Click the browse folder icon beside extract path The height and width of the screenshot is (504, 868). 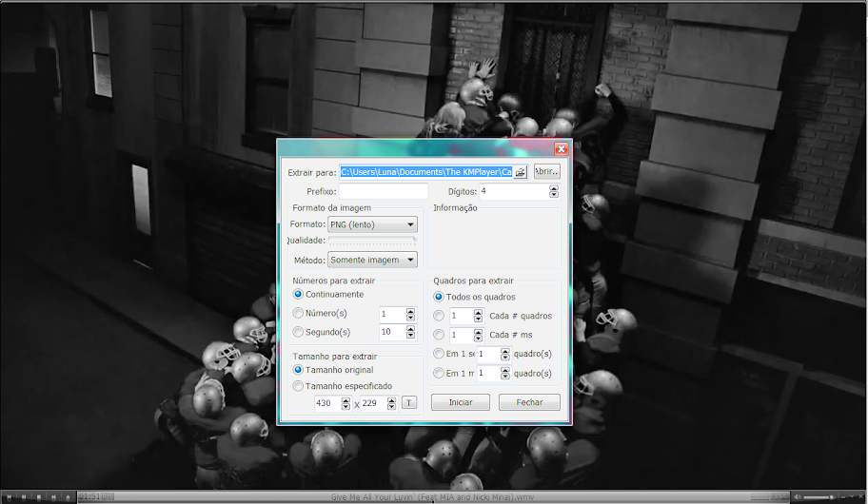[520, 172]
